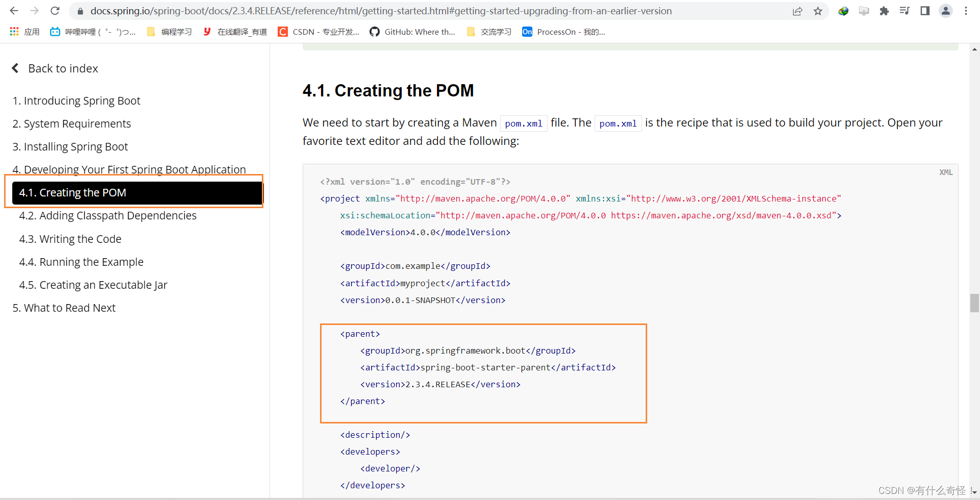The height and width of the screenshot is (500, 980).
Task: Click the xml version declaration line
Action: point(415,182)
